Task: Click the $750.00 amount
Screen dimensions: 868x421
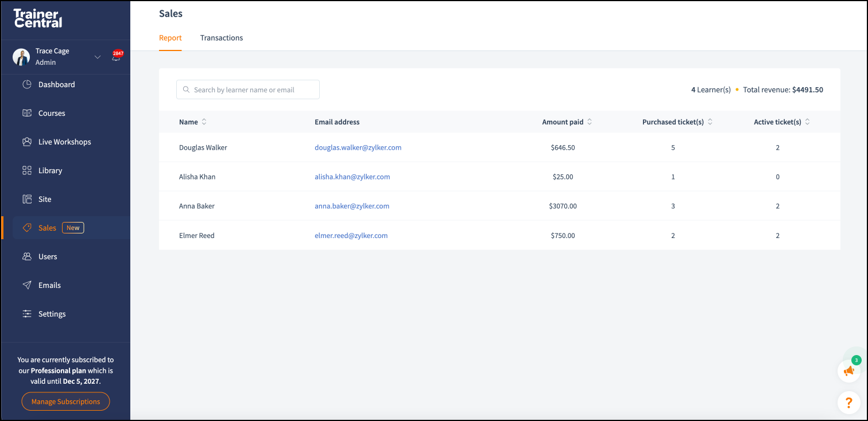Action: click(x=563, y=235)
